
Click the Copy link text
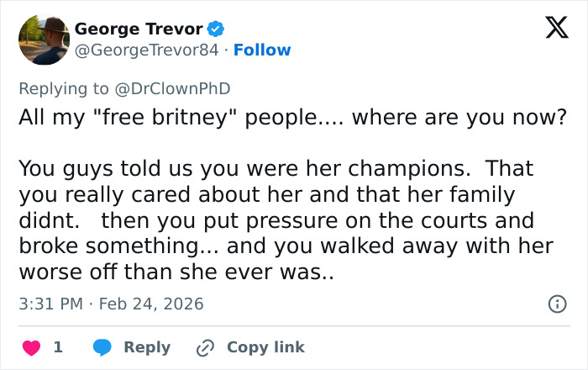[x=265, y=346]
